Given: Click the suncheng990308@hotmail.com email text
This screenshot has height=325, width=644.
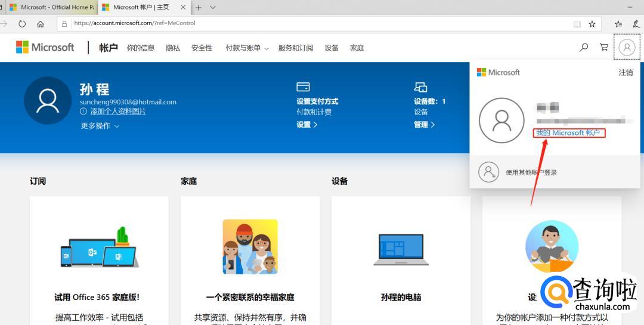Looking at the screenshot, I should tap(128, 102).
